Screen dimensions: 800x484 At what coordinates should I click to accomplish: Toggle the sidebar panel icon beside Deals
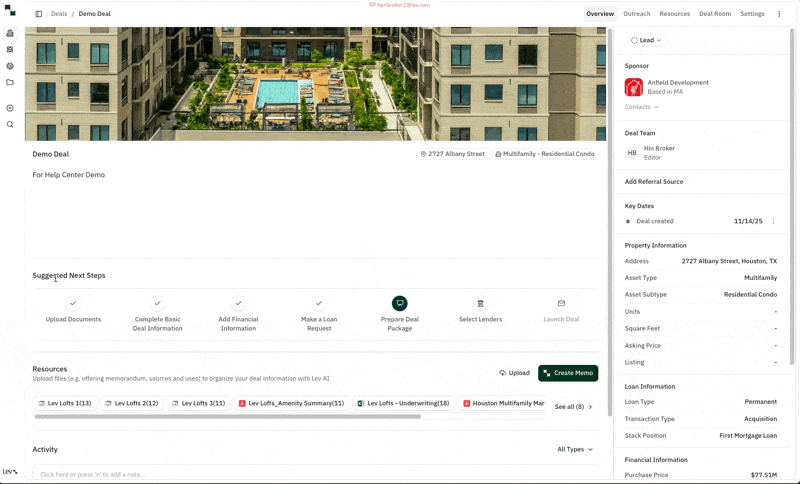click(39, 14)
